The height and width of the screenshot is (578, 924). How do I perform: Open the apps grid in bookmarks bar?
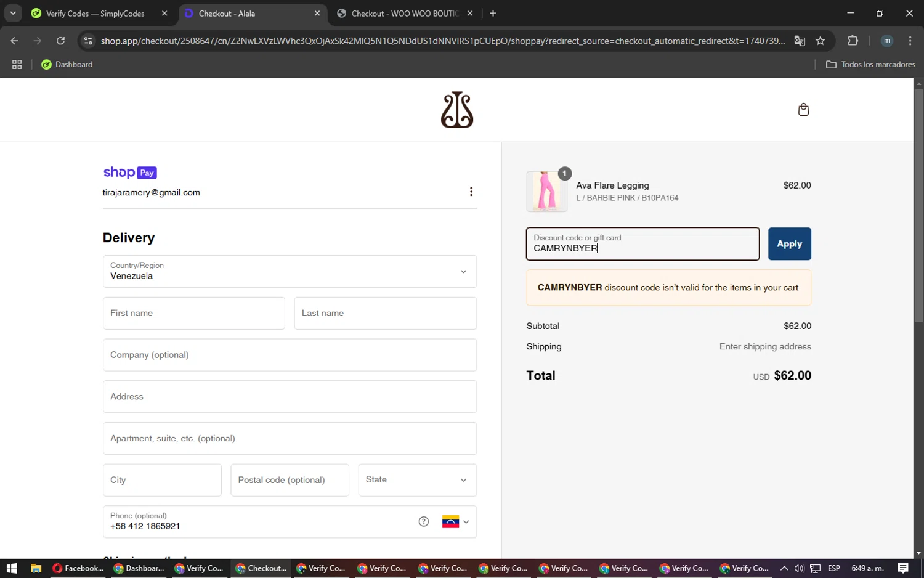point(17,65)
